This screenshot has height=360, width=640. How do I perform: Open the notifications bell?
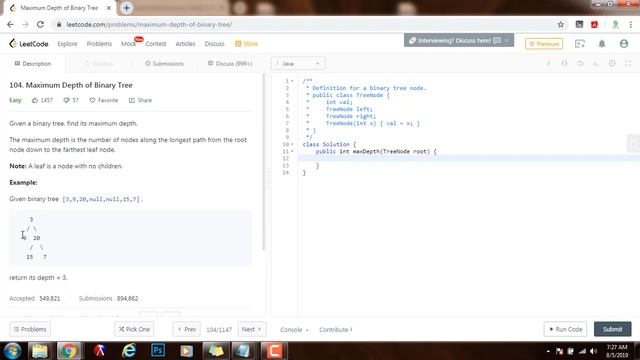tap(602, 44)
